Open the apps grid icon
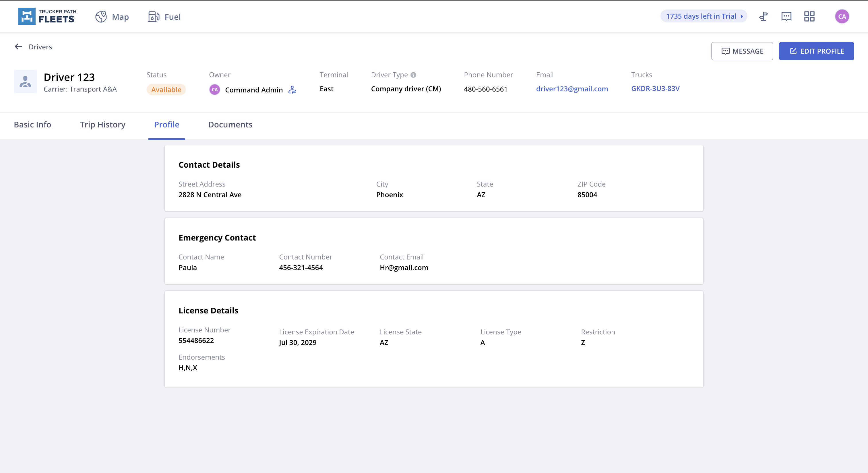The image size is (868, 473). [809, 17]
